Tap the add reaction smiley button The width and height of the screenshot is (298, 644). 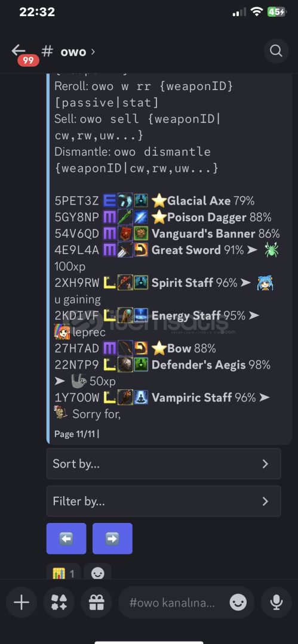pos(97,572)
